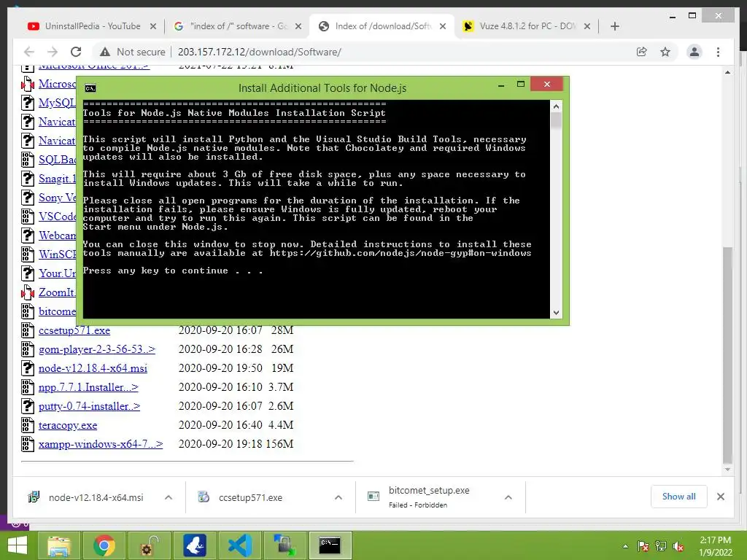Switch to the UninstallPedia - YouTube tab
Viewport: 747px width, 560px height.
click(85, 26)
